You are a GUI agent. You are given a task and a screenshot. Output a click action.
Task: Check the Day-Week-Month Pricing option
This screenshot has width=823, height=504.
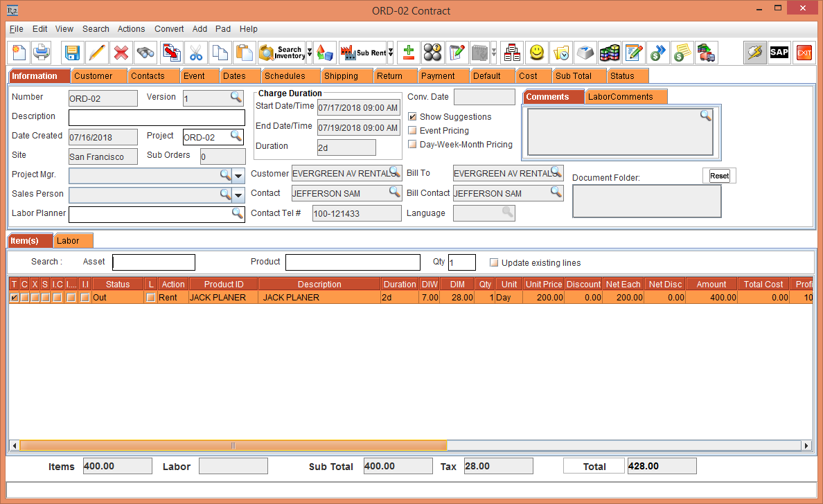pos(412,144)
